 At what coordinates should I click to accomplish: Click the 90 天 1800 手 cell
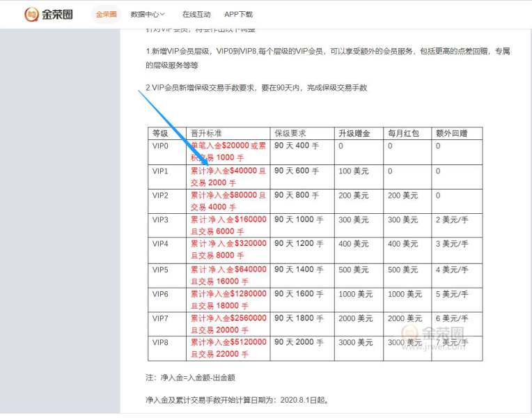point(302,324)
